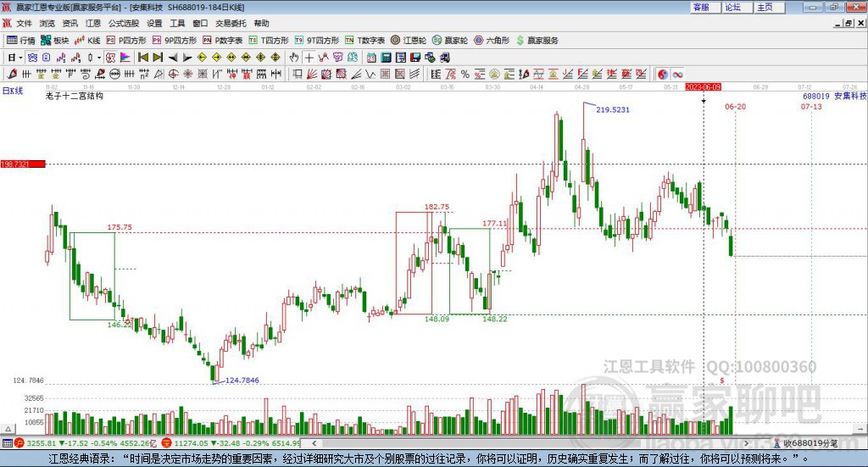The width and height of the screenshot is (868, 467).
Task: Select the red target circle tool
Action: coord(173,74)
